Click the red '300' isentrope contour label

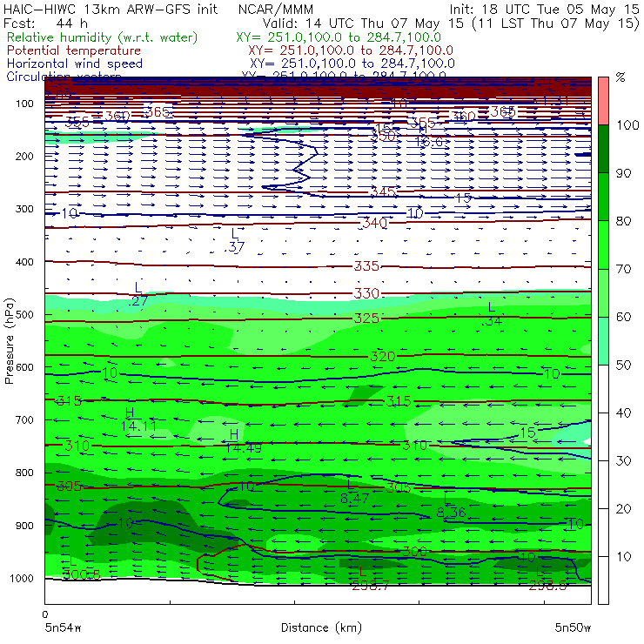click(x=414, y=552)
